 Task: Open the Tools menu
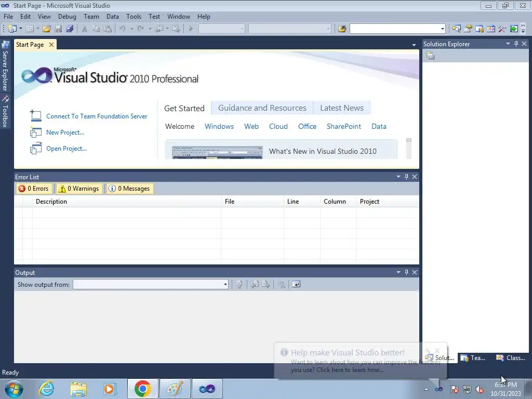(134, 17)
